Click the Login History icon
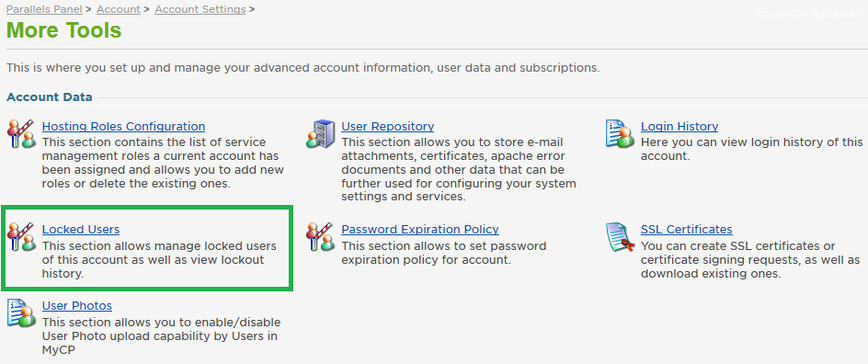868x364 pixels. [x=620, y=134]
